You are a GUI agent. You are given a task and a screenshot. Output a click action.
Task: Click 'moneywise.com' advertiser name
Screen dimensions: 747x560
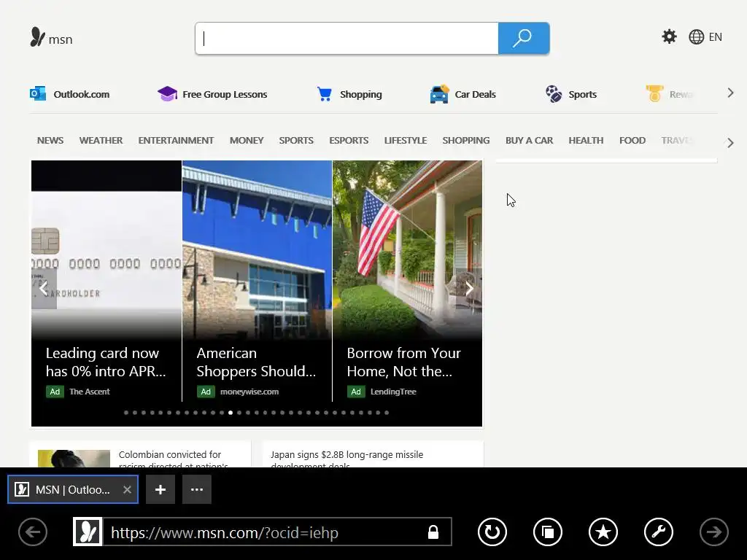pyautogui.click(x=249, y=392)
